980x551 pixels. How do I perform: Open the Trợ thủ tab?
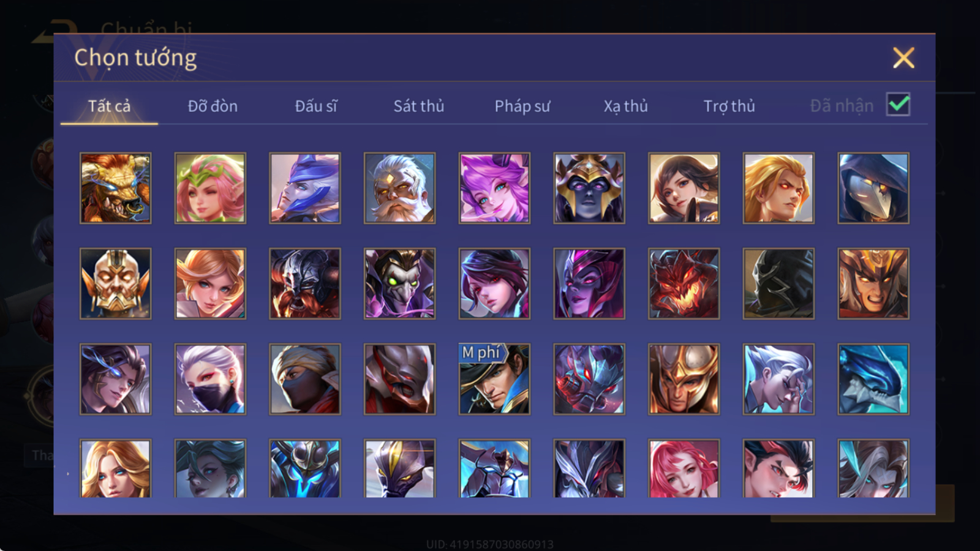coord(729,106)
